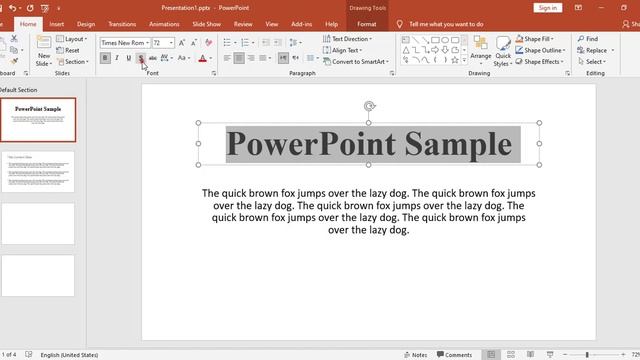Click Font Color red A swatch
The width and height of the screenshot is (640, 360).
[x=202, y=58]
